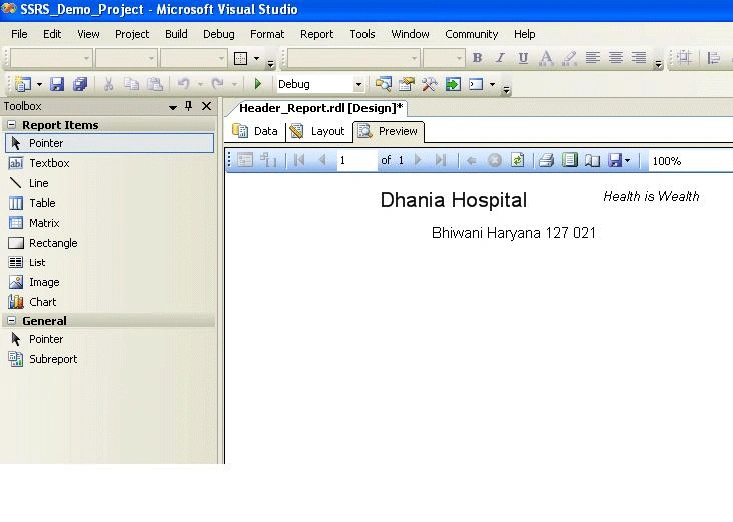
Task: Open the Properties Window icon
Action: [x=407, y=84]
